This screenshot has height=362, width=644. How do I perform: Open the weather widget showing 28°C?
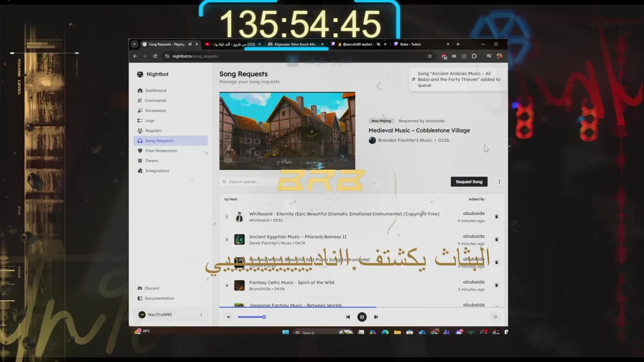(x=142, y=331)
